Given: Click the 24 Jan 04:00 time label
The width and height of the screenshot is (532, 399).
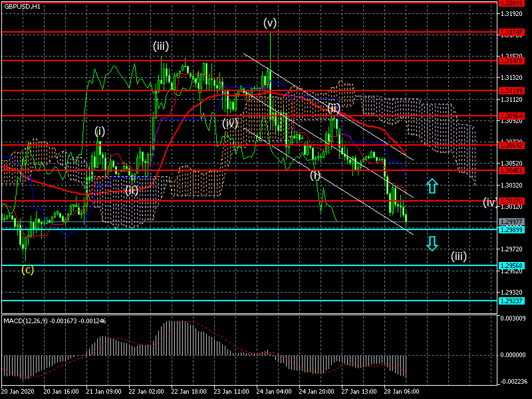Looking at the screenshot, I should point(274,391).
